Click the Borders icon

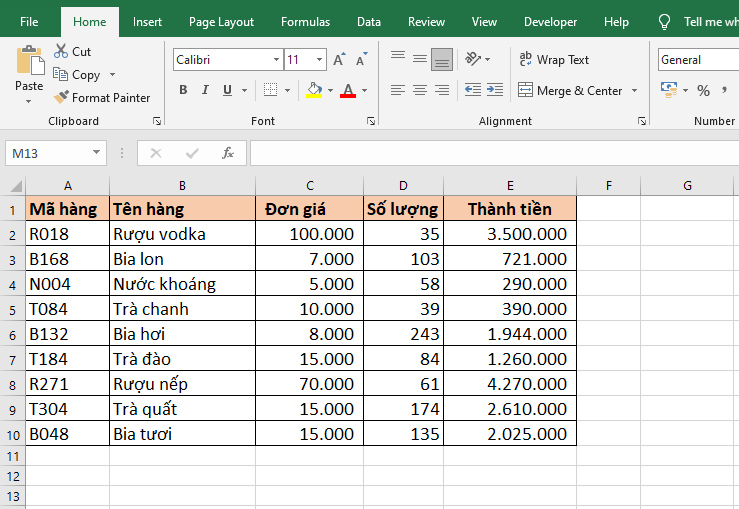point(269,90)
